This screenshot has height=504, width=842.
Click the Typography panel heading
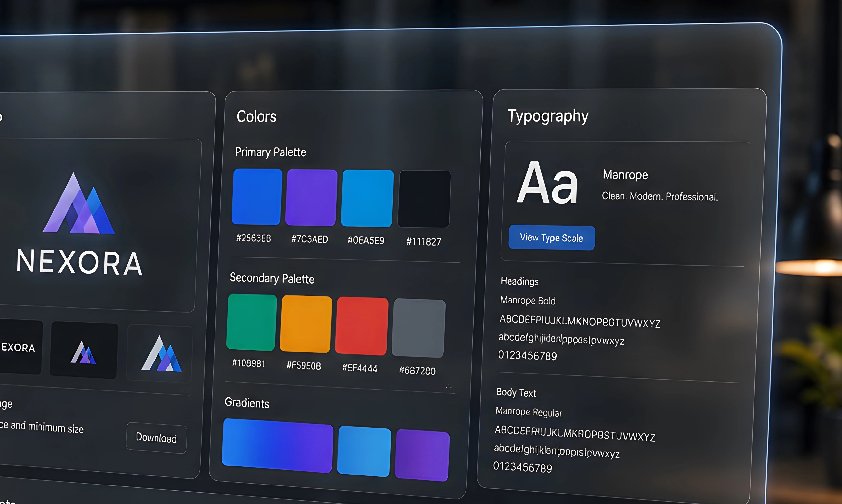click(548, 116)
